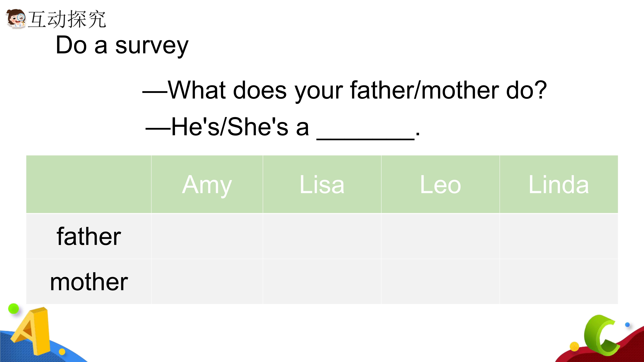Click Leo's father table cell
644x362 pixels.
pos(441,236)
